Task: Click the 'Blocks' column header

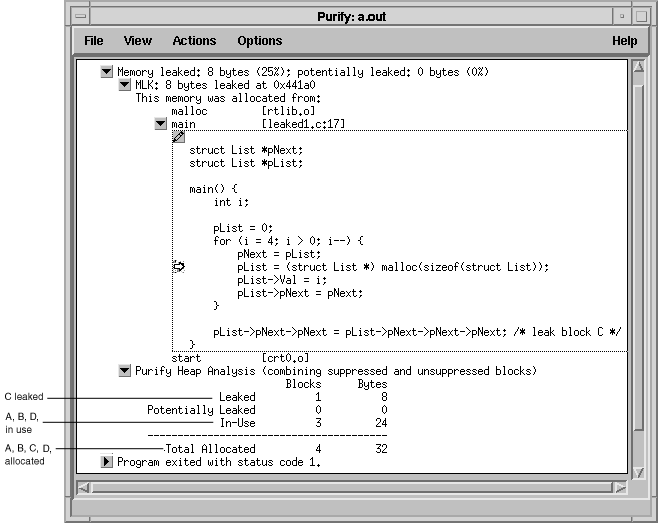Action: coord(303,384)
